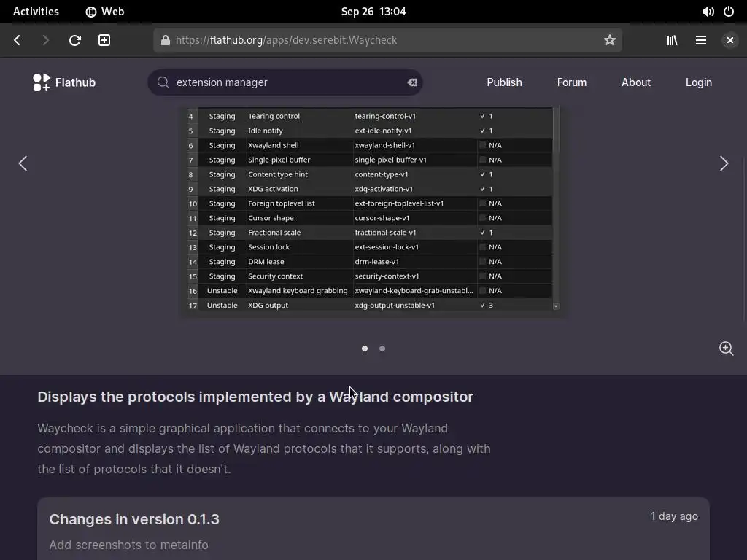Focus the Flathub search field

pyautogui.click(x=285, y=82)
